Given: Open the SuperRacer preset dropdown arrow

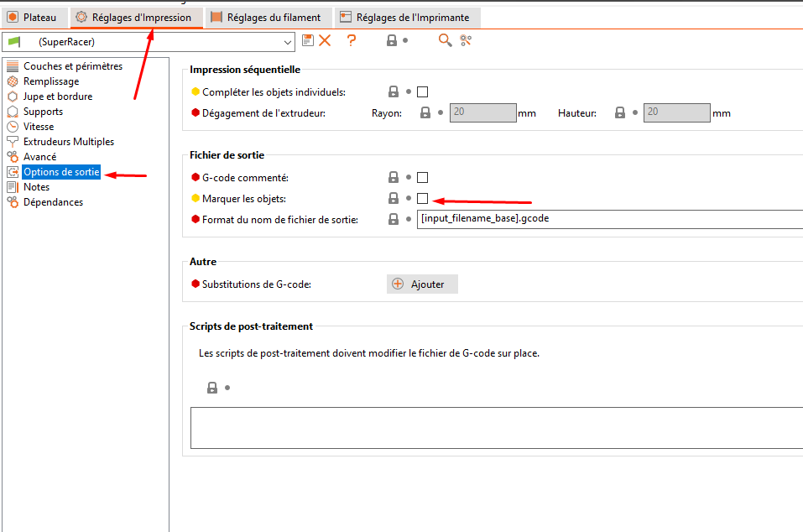Looking at the screenshot, I should coord(288,43).
